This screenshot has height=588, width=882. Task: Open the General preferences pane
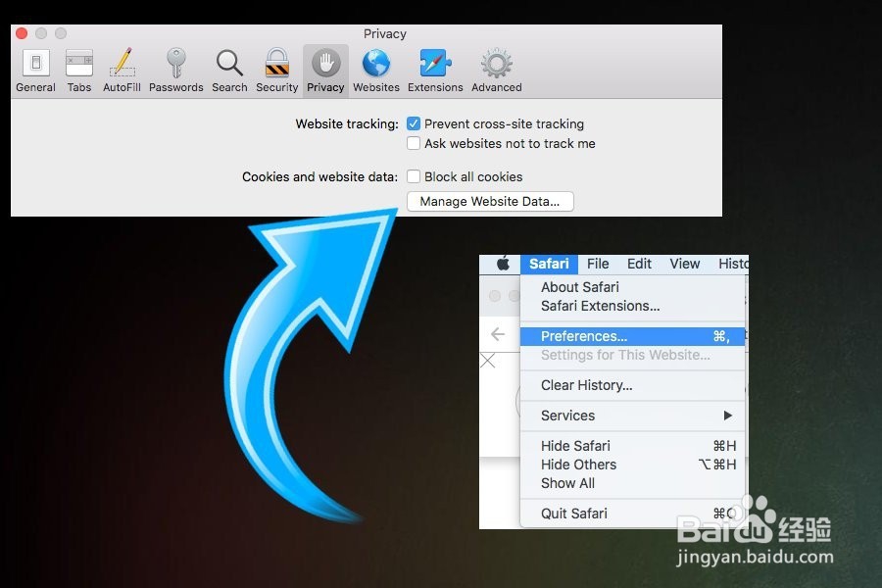(35, 71)
